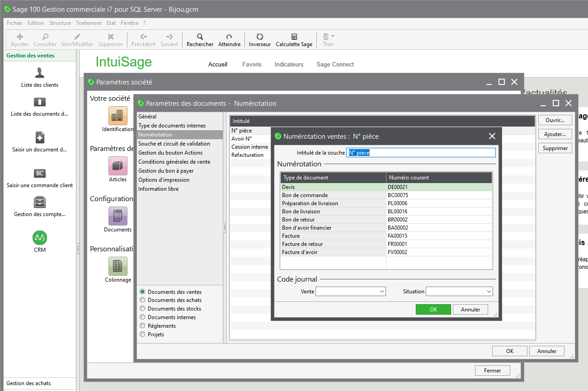588x391 pixels.
Task: Click OK in Paramètres des documents window
Action: pyautogui.click(x=510, y=351)
